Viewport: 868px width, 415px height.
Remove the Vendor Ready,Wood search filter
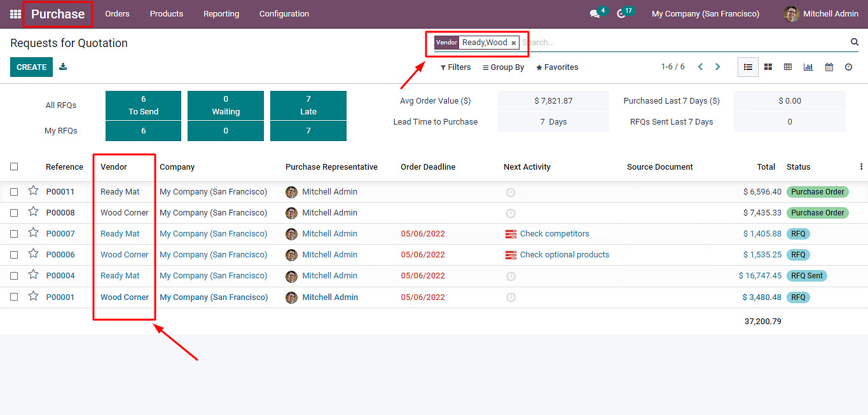514,43
